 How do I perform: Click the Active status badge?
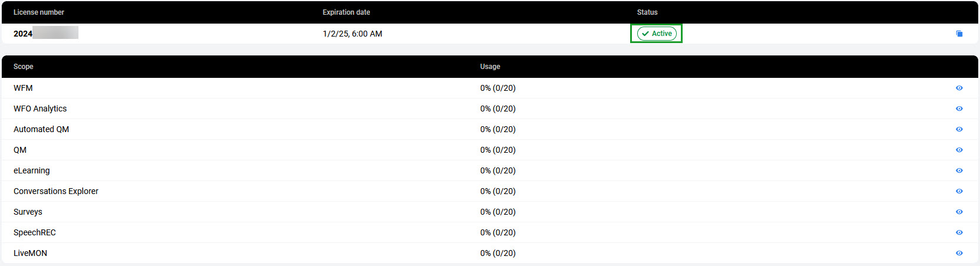(657, 34)
